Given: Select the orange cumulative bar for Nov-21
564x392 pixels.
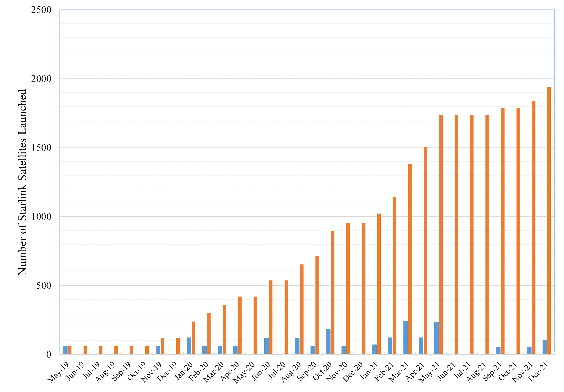Looking at the screenshot, I should [x=534, y=227].
